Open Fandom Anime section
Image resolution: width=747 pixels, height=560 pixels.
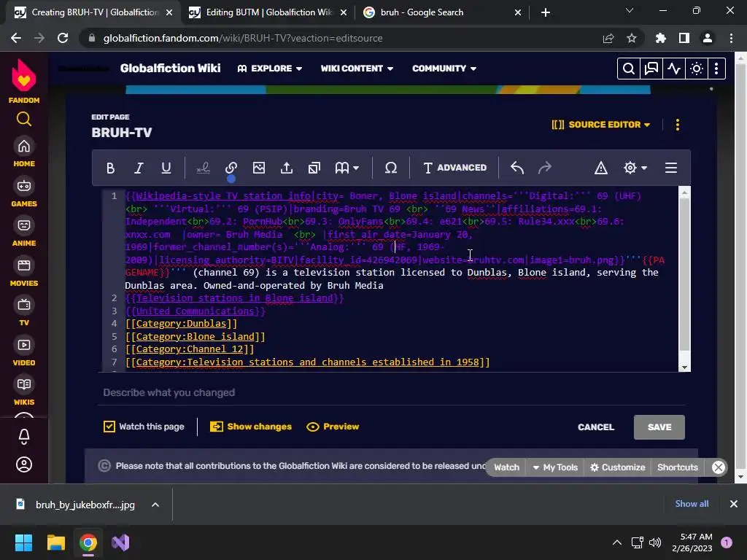(x=24, y=232)
